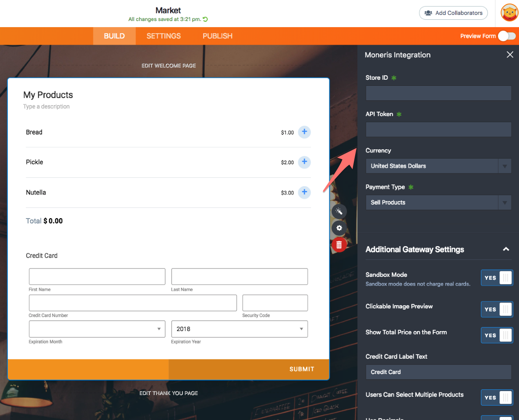Toggle Users Can Select Multiple Products
Screen dimensions: 519x420
[x=497, y=397]
